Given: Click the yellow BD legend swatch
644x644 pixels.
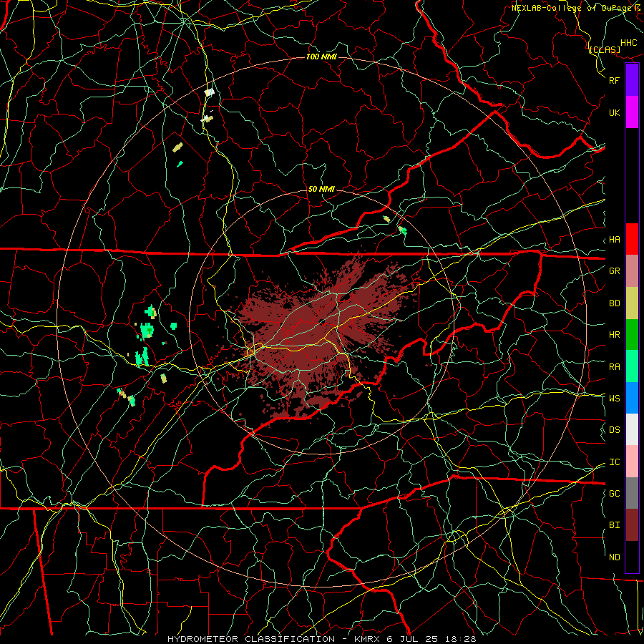Looking at the screenshot, I should (x=632, y=303).
